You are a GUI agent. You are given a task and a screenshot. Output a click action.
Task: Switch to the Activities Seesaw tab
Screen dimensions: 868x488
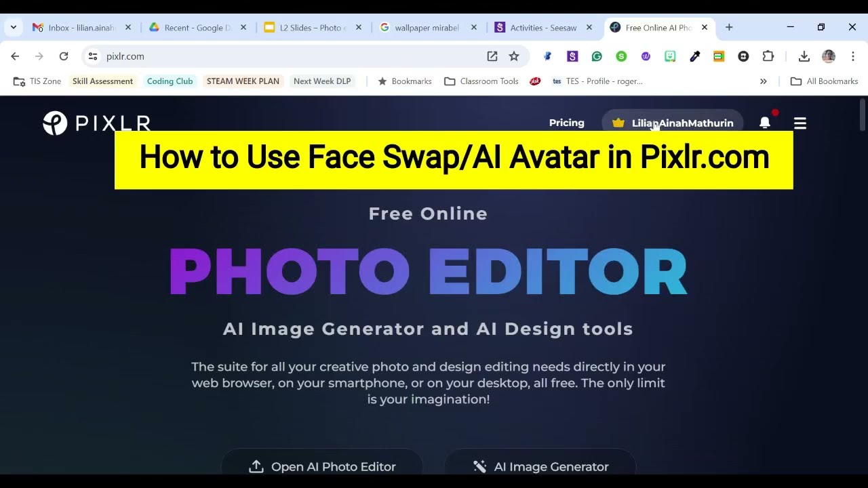[542, 28]
